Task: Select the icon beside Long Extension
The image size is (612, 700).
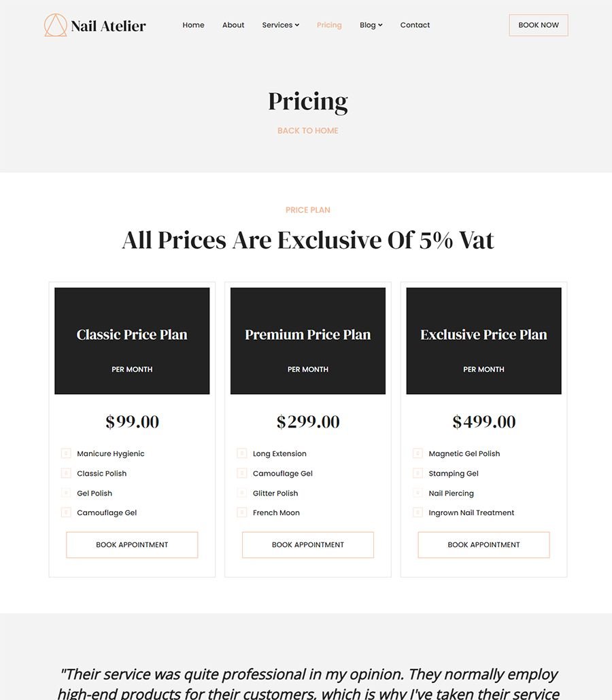Action: (242, 453)
